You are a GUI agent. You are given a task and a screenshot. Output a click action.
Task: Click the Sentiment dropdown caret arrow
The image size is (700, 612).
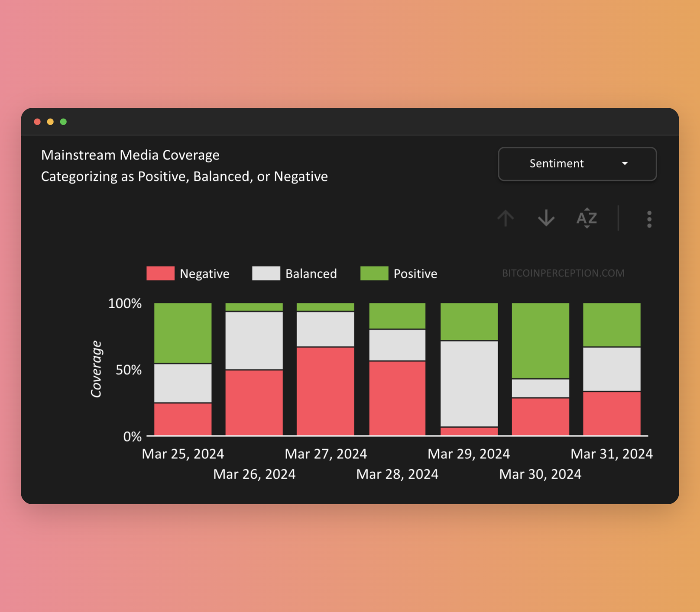click(625, 164)
